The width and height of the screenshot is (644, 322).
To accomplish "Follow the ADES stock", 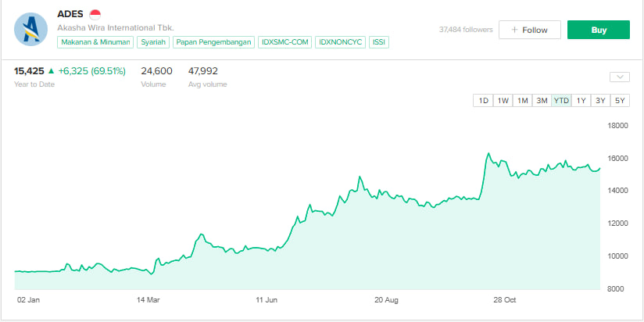I will 530,30.
